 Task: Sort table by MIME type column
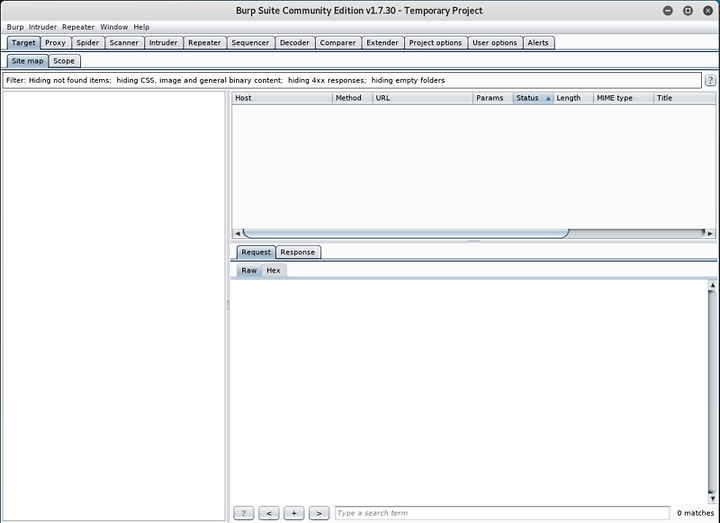tap(623, 98)
